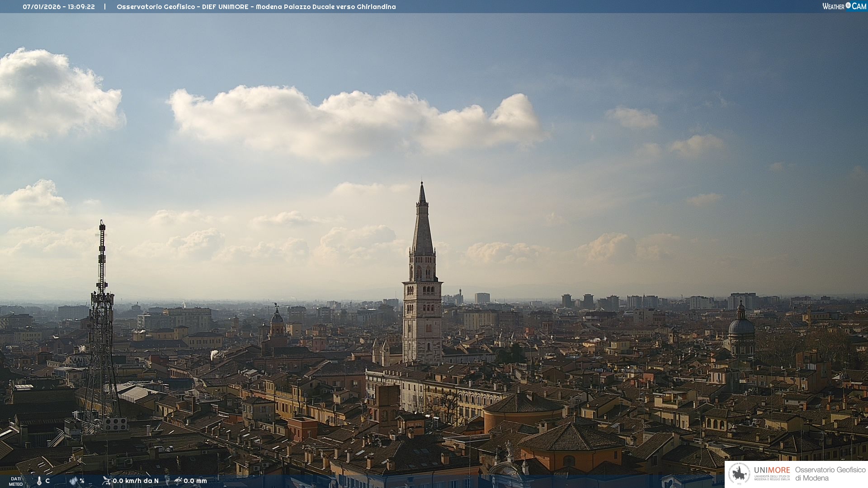Click the humidity water droplets icon
Viewport: 868px width, 488px height.
(74, 481)
